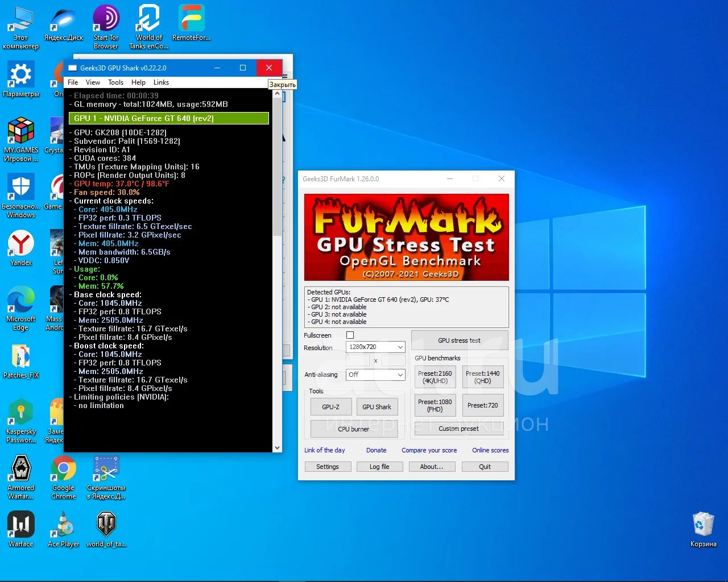Open the Log file button
728x582 pixels.
tap(379, 467)
